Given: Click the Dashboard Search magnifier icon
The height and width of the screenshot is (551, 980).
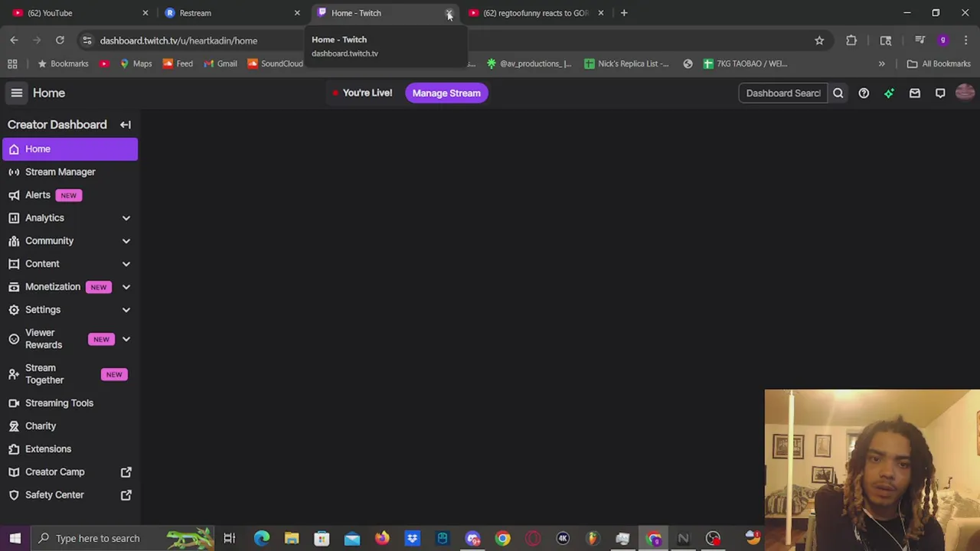Looking at the screenshot, I should point(838,93).
